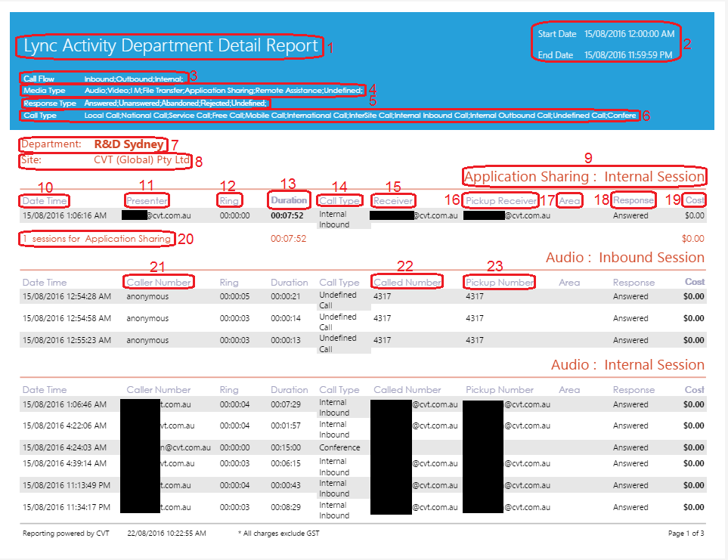The height and width of the screenshot is (560, 728).
Task: Click the '* All charges exclude GST' note
Action: tap(278, 534)
